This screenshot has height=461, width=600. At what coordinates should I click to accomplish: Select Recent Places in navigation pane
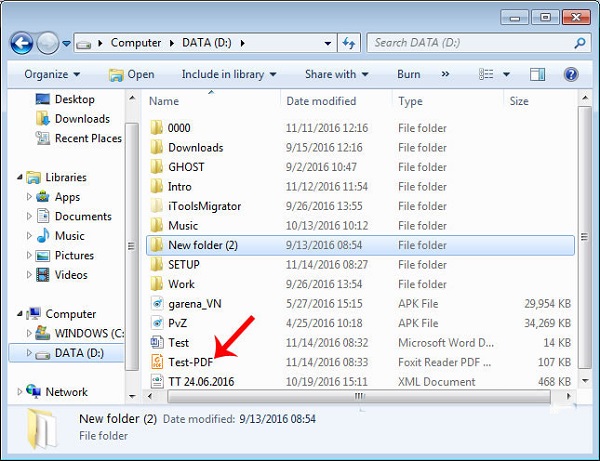pyautogui.click(x=79, y=138)
